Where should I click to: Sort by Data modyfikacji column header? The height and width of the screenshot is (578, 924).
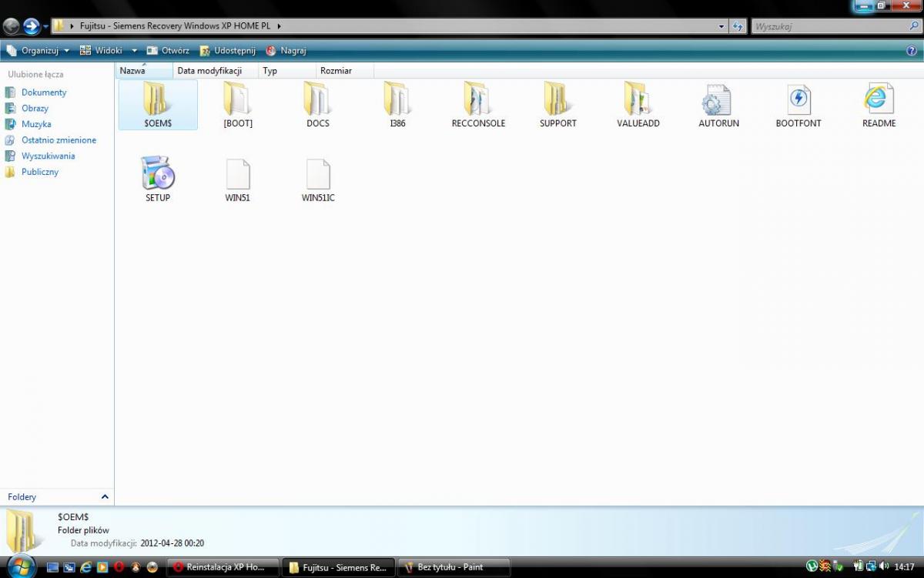coord(215,70)
